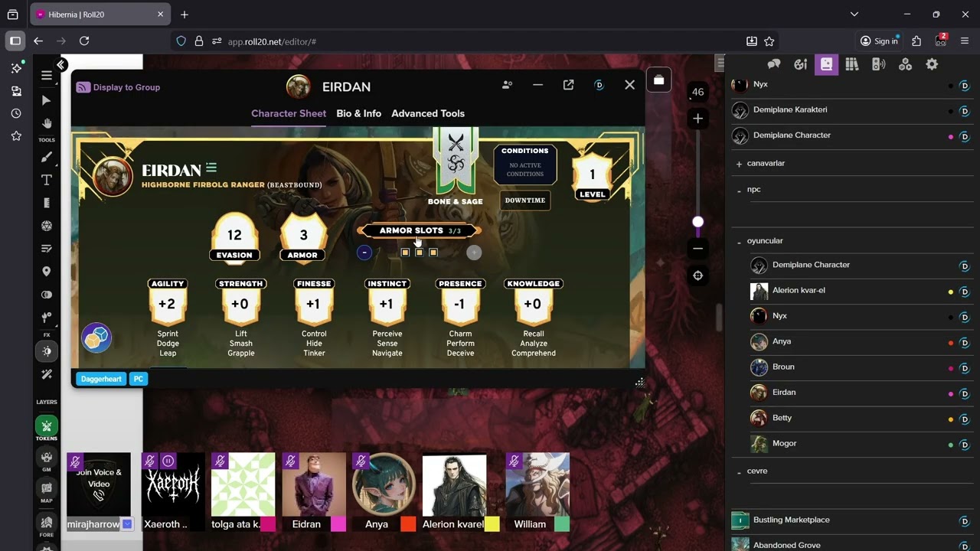The height and width of the screenshot is (551, 980).
Task: Open the Art Library tab in the sidebar
Action: point(801,64)
